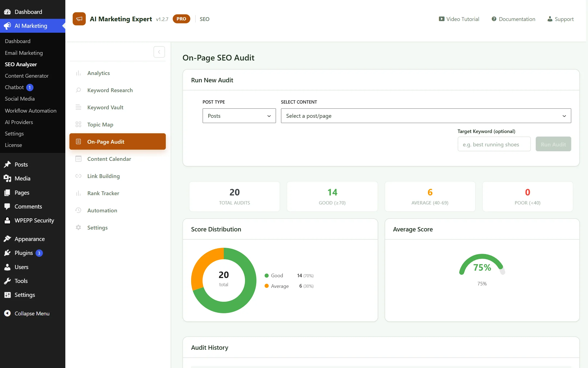Click the WordPress Dashboard gauge icon
This screenshot has height=368, width=588.
7,12
